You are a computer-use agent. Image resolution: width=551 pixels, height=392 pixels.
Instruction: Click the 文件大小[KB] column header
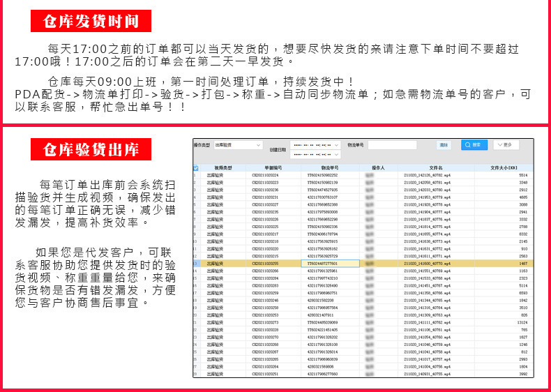click(504, 168)
